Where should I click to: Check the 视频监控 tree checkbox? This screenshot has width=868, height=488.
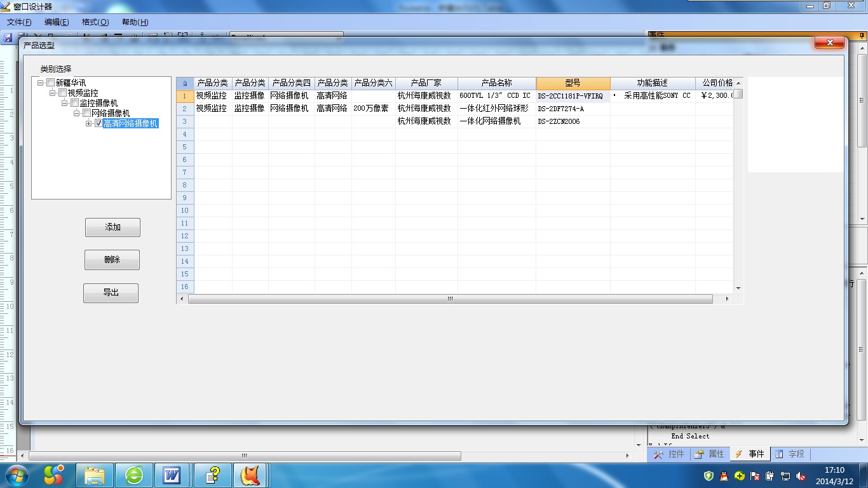point(63,93)
